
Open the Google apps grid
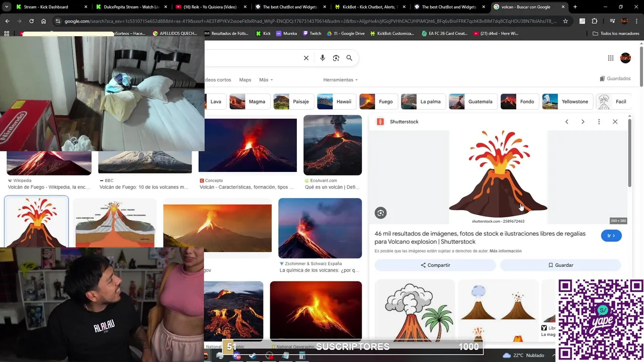[x=611, y=58]
